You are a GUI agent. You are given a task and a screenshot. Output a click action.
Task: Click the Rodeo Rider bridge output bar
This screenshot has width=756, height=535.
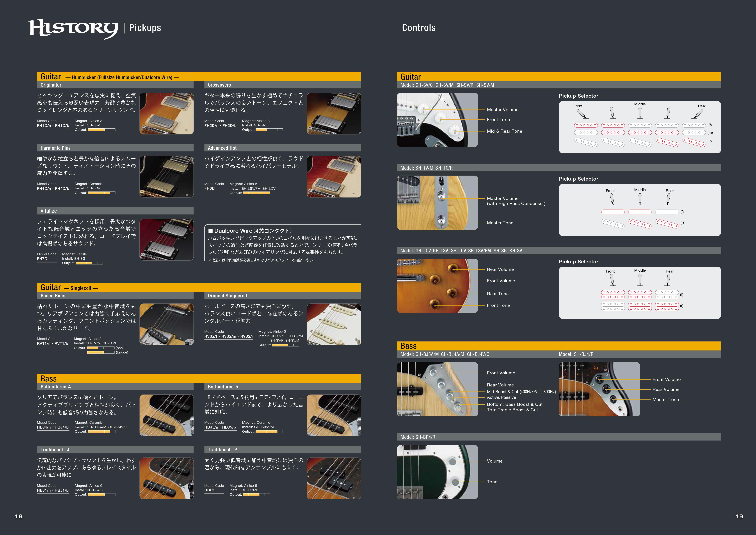point(101,352)
